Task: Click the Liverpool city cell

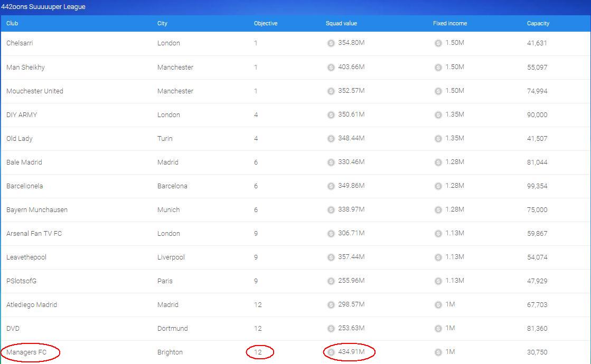Action: [x=171, y=257]
